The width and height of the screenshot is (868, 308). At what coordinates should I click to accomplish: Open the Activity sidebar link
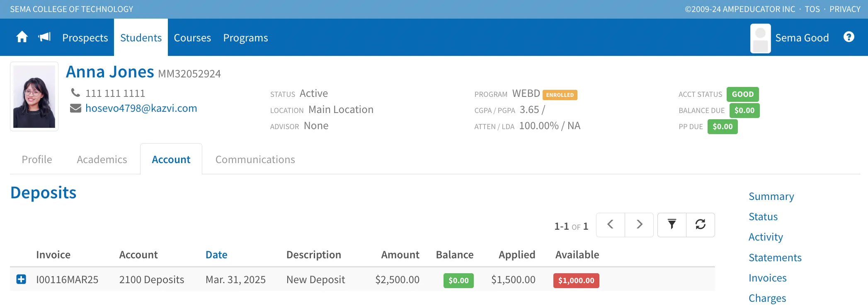click(x=766, y=237)
